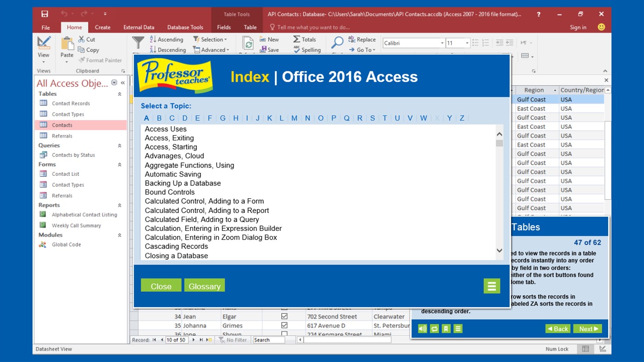The image size is (644, 362).
Task: Replay the lesson using the repeat icon
Action: tap(434, 328)
